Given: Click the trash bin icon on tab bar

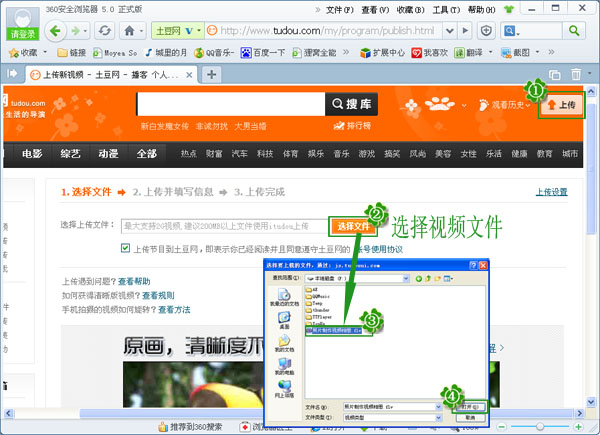Looking at the screenshot, I should (576, 74).
